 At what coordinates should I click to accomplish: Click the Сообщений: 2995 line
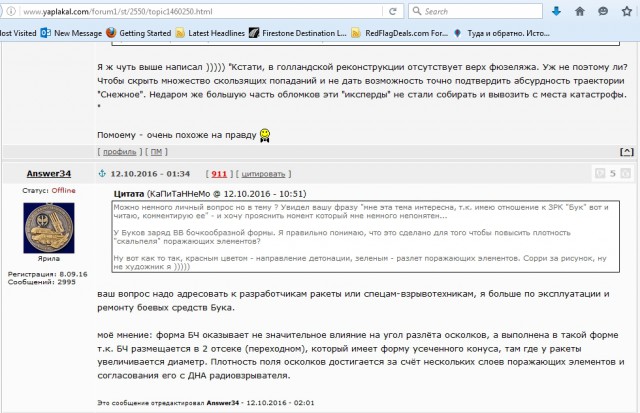[42, 282]
